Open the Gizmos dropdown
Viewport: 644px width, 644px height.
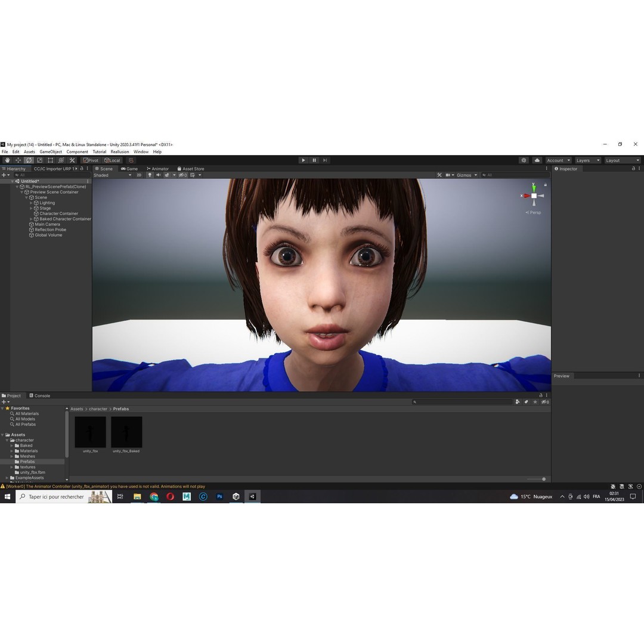pos(467,175)
